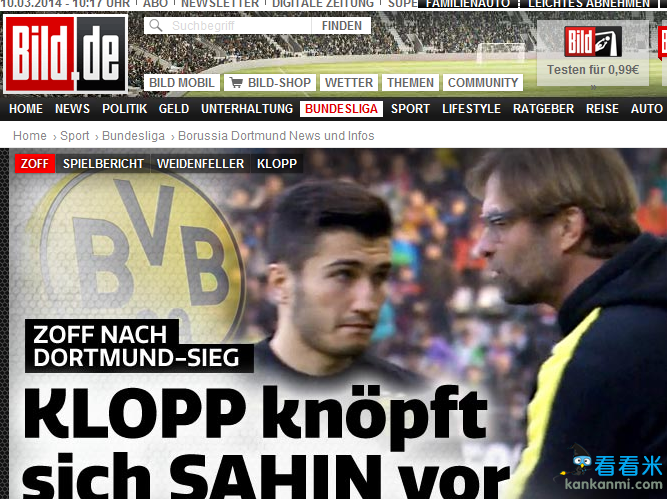Open the THEMEN page

tap(410, 83)
